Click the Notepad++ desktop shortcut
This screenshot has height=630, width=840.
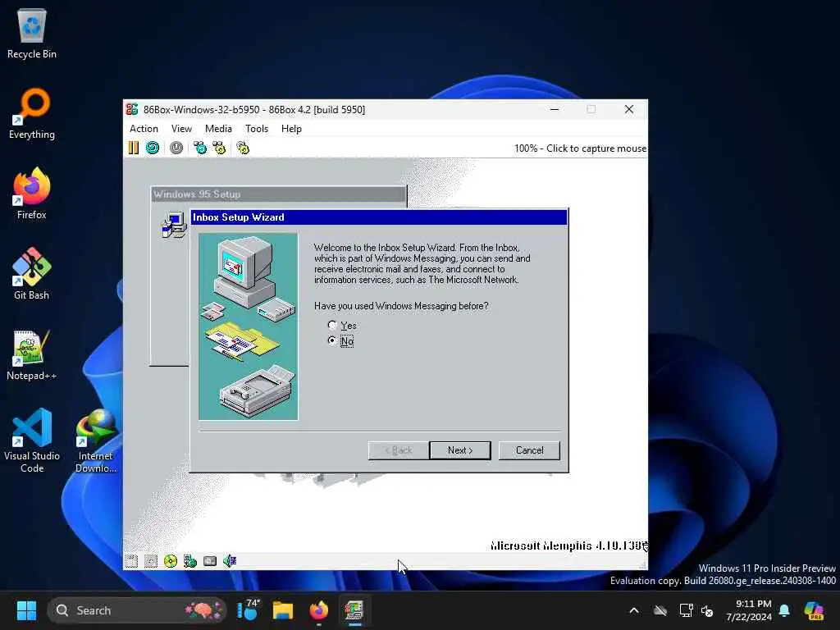[x=32, y=354]
